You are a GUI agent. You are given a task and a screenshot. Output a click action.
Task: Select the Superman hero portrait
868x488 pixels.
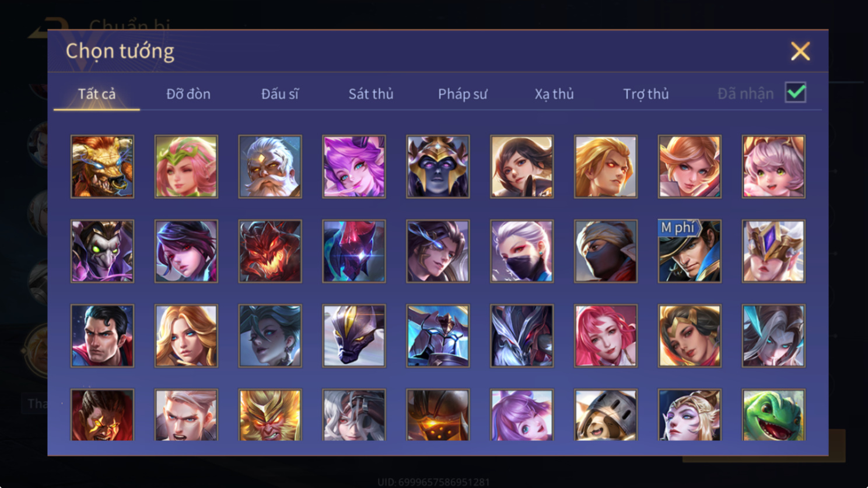click(102, 336)
